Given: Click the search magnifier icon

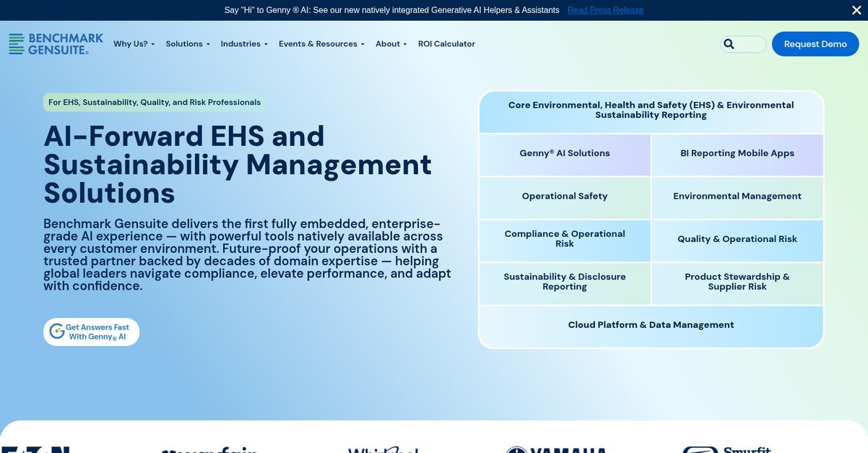Looking at the screenshot, I should click(729, 44).
